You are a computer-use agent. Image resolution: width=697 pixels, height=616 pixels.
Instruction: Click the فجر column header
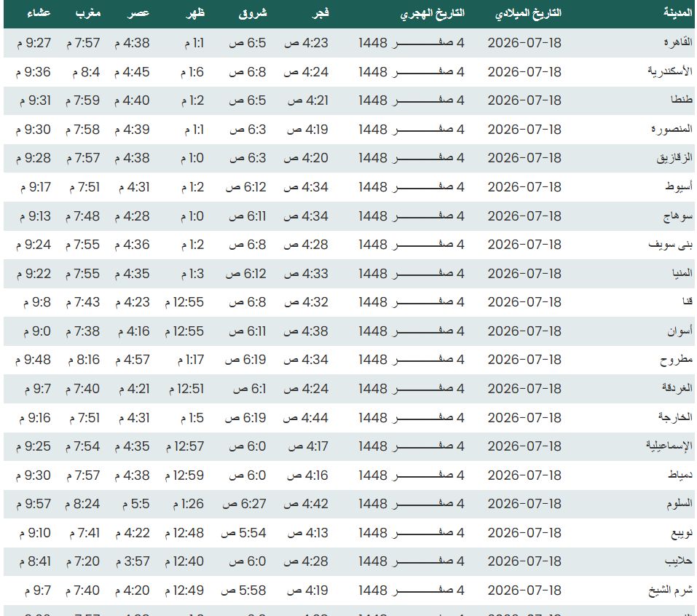tap(320, 13)
